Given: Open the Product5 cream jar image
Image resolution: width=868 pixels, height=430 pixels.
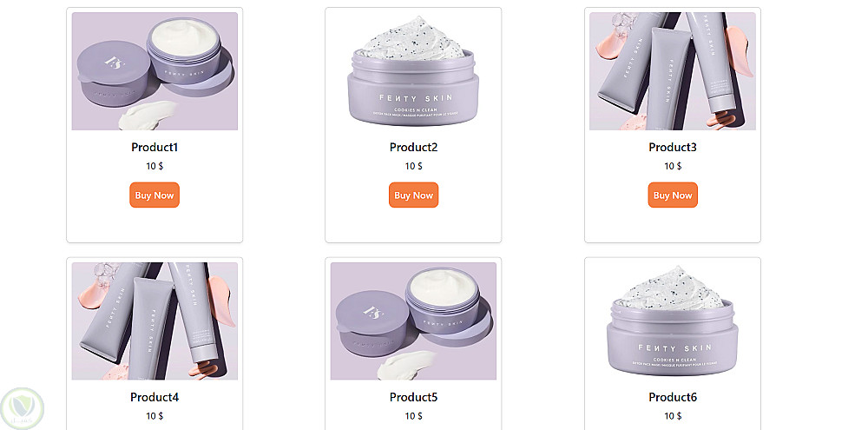Looking at the screenshot, I should 413,321.
